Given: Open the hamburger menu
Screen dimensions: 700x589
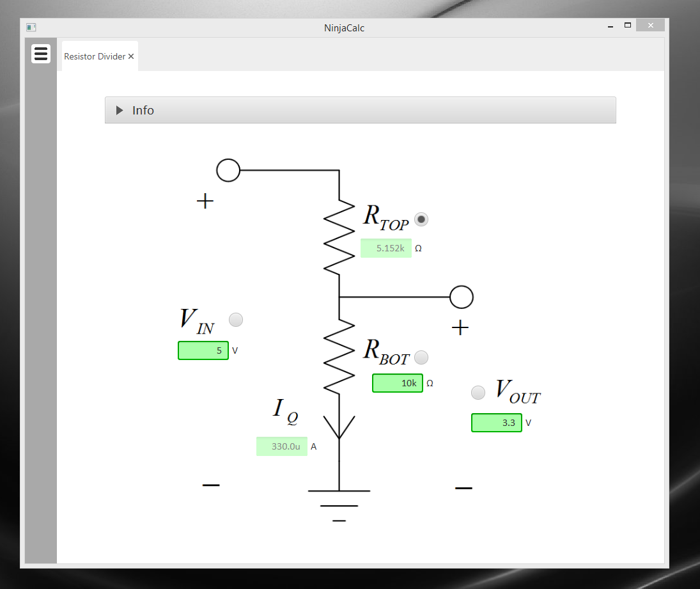Looking at the screenshot, I should click(41, 54).
